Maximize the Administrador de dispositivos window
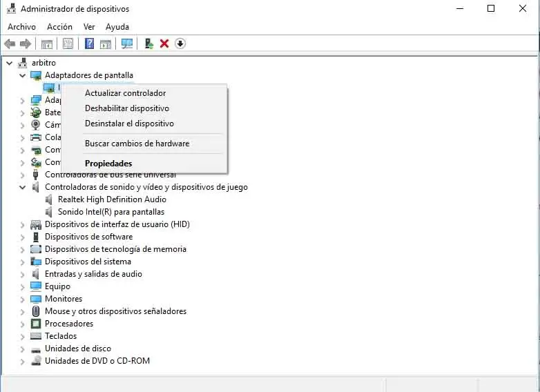Viewport: 540px width, 392px height. [491, 8]
